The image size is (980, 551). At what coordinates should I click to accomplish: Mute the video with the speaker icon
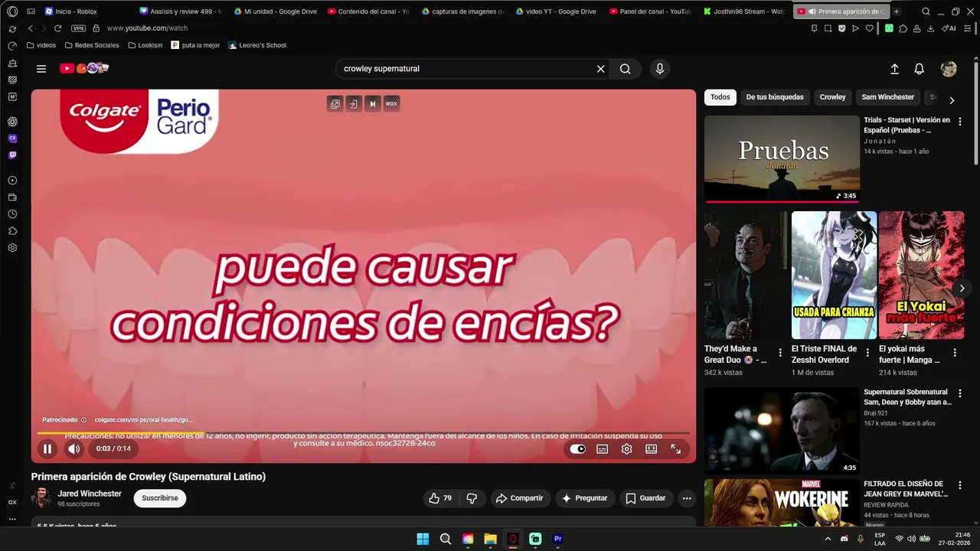point(74,449)
